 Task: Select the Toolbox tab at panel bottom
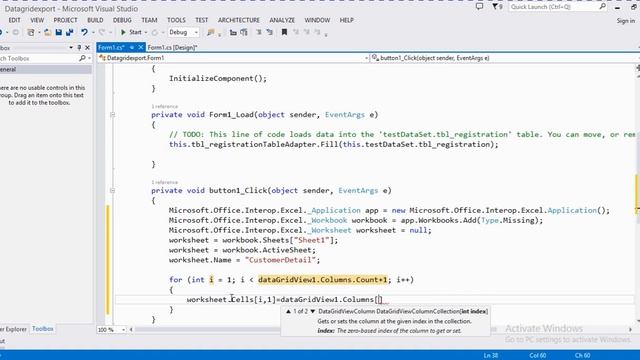coord(43,329)
